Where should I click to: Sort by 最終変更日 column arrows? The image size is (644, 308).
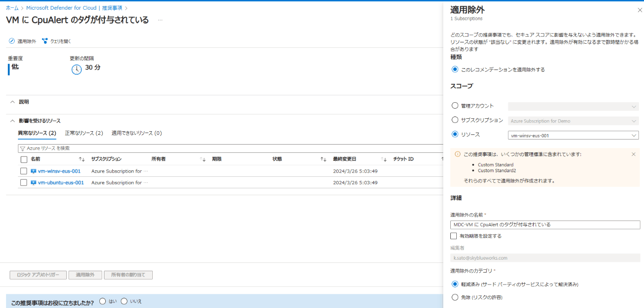tap(384, 159)
